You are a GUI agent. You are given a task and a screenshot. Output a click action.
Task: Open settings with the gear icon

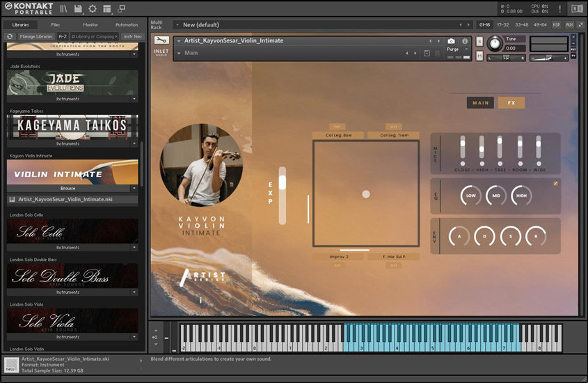[x=93, y=8]
